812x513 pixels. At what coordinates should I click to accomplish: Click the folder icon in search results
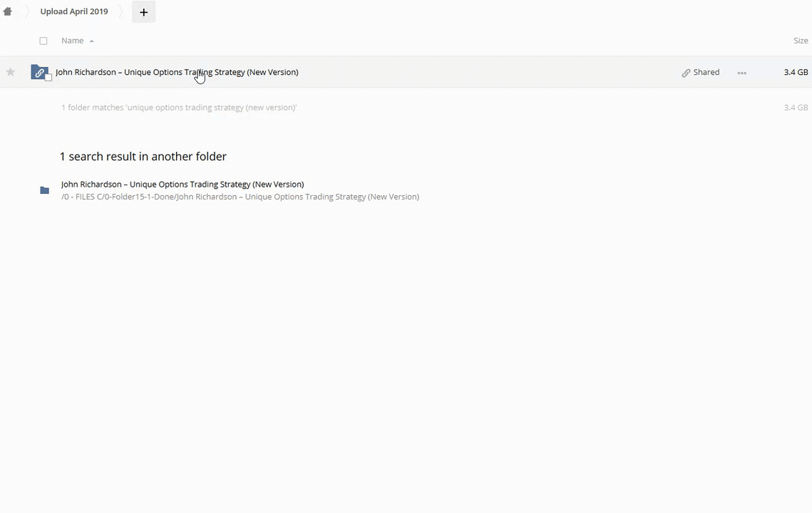point(44,190)
